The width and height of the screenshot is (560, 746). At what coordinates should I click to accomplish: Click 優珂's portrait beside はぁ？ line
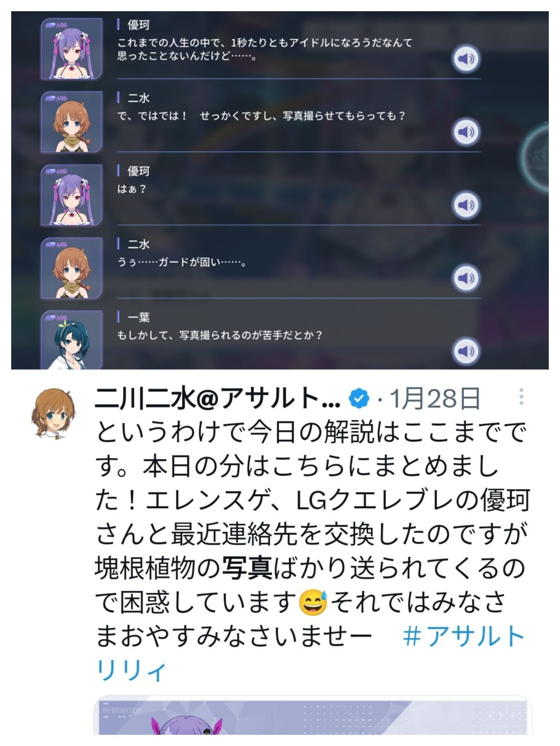71,195
